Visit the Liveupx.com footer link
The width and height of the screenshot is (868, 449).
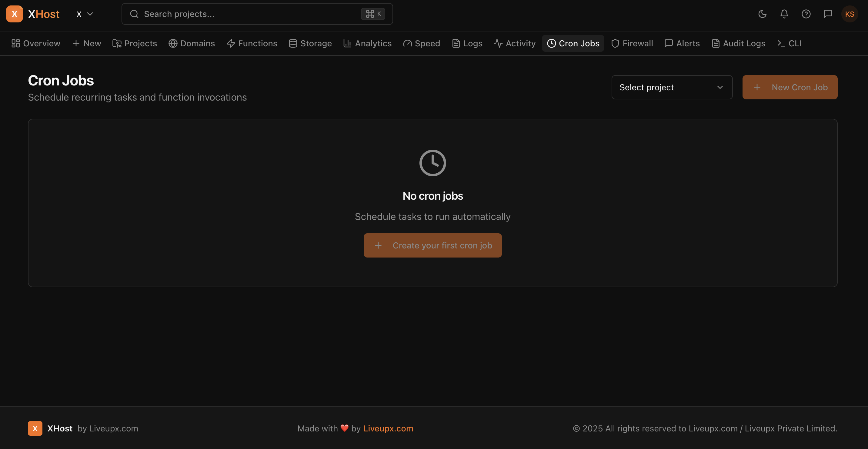(x=388, y=428)
